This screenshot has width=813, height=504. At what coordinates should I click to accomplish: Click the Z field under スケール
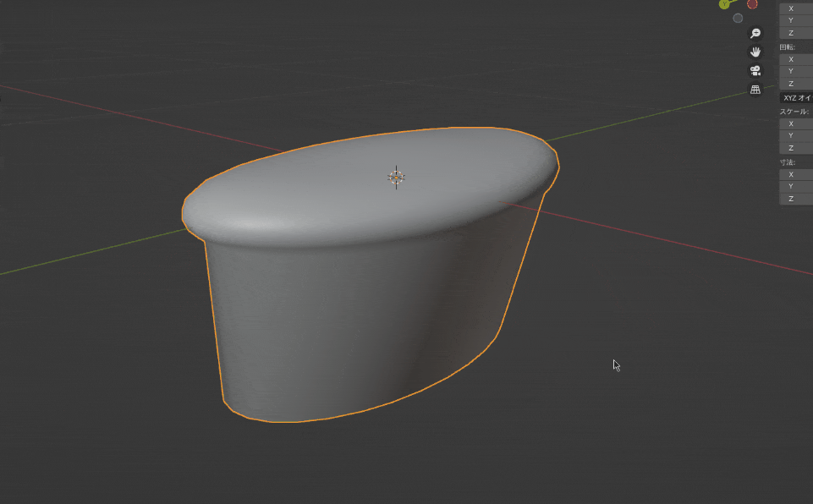coord(796,148)
